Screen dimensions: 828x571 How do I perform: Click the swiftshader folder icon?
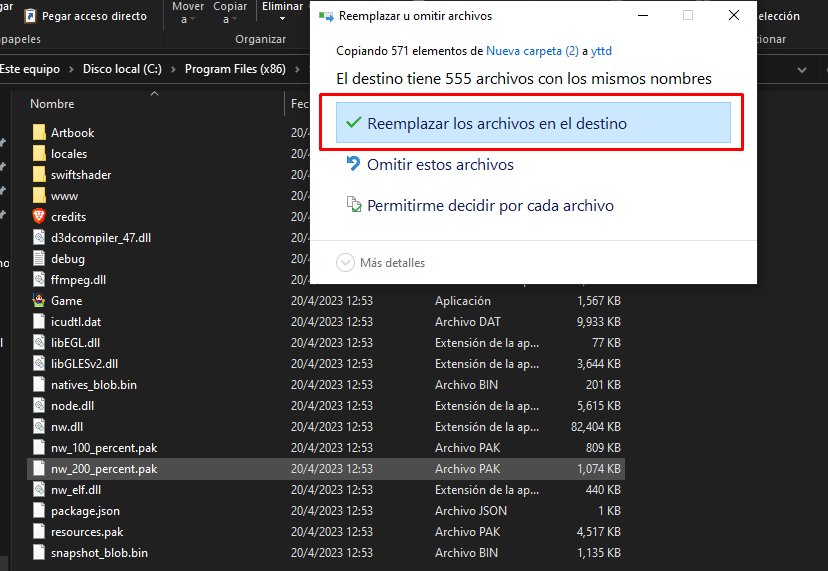39,175
